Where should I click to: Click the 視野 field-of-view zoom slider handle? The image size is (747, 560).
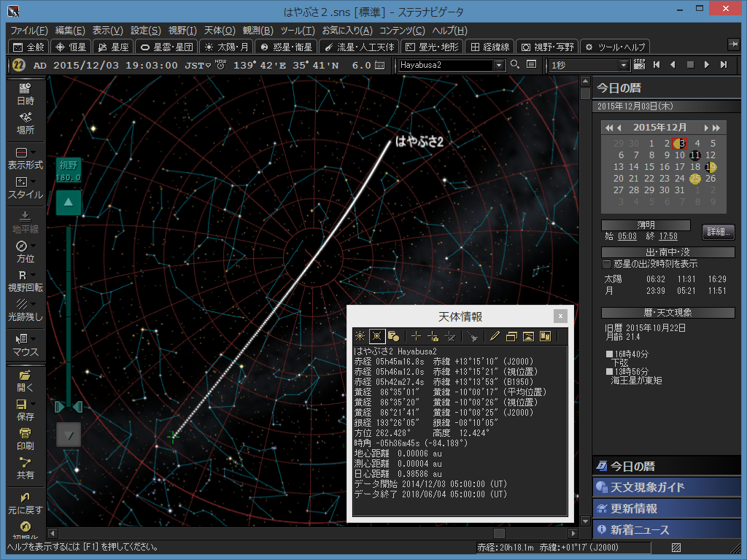(69, 405)
